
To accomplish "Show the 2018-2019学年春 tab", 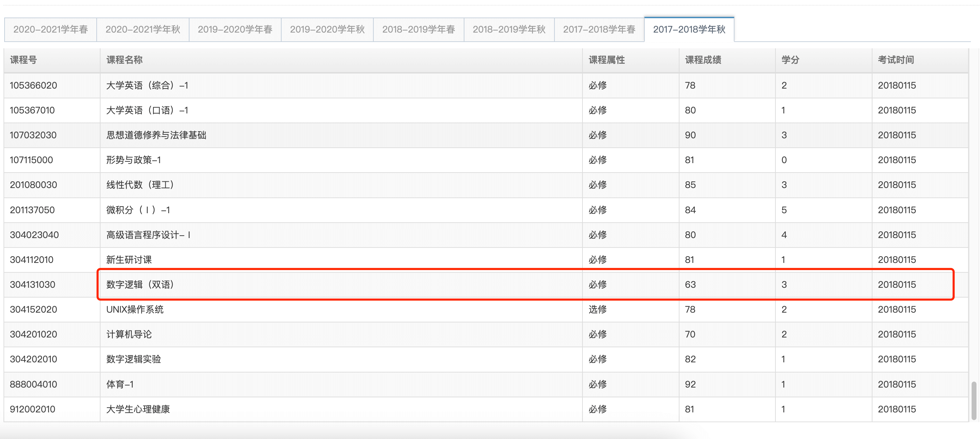I will coord(419,29).
